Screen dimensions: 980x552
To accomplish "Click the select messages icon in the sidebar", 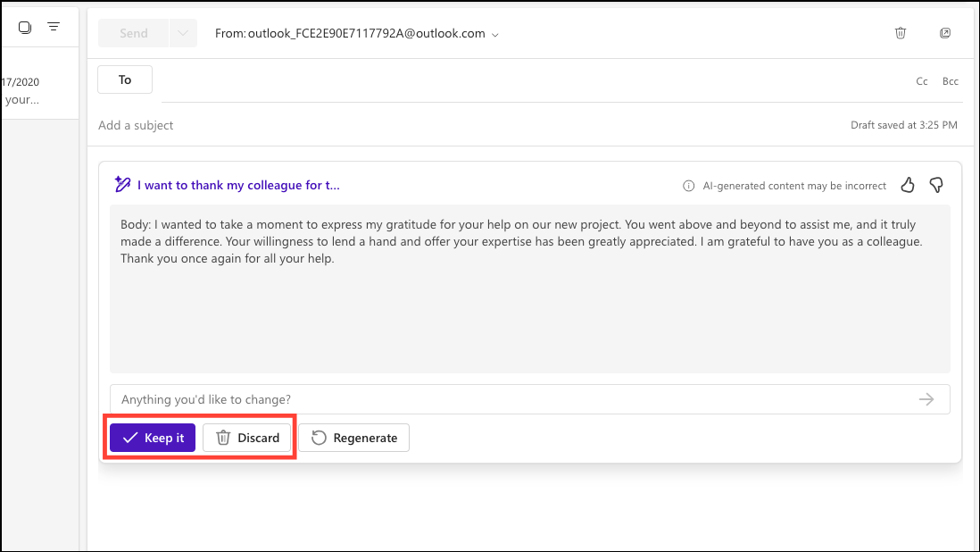I will tap(25, 26).
